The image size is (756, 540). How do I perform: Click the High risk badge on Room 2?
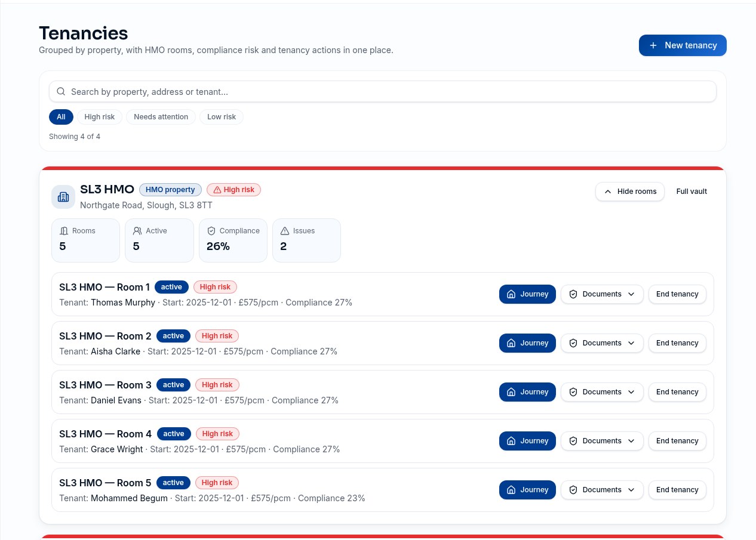tap(217, 336)
